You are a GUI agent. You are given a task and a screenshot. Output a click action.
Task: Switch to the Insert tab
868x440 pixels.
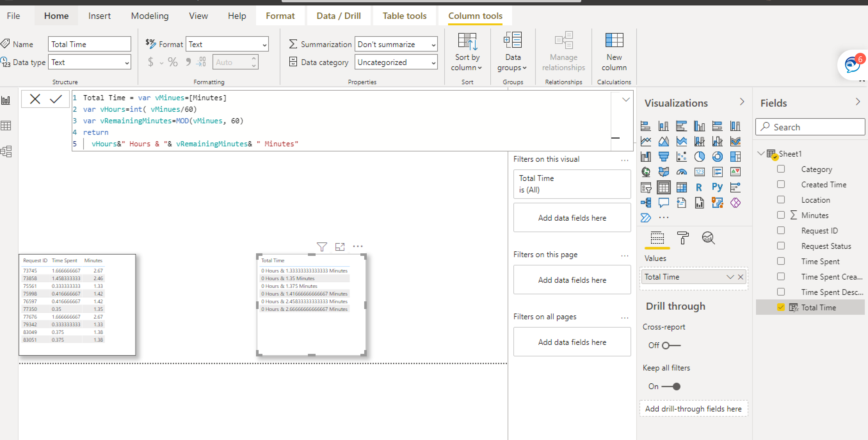click(100, 16)
